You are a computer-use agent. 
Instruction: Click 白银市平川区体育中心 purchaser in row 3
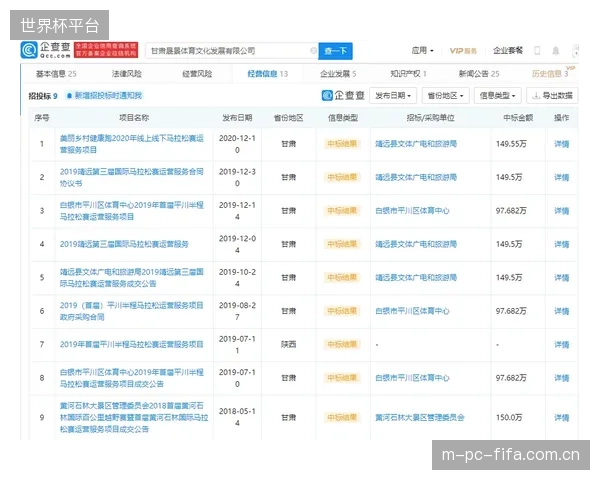pos(412,211)
